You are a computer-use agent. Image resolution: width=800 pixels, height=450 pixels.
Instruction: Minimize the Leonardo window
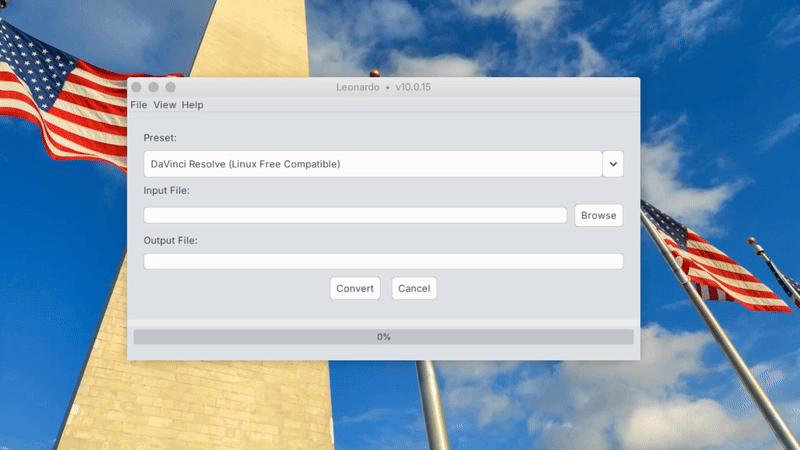[153, 87]
